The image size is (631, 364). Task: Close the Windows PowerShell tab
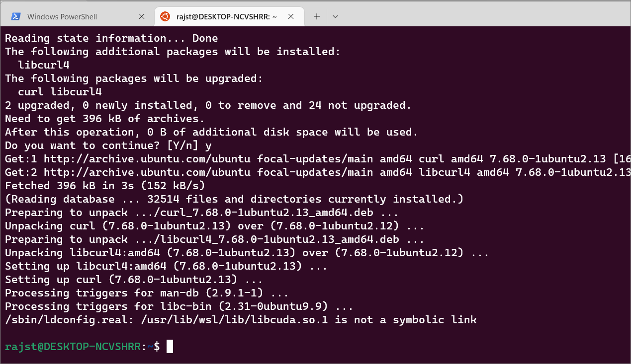142,16
